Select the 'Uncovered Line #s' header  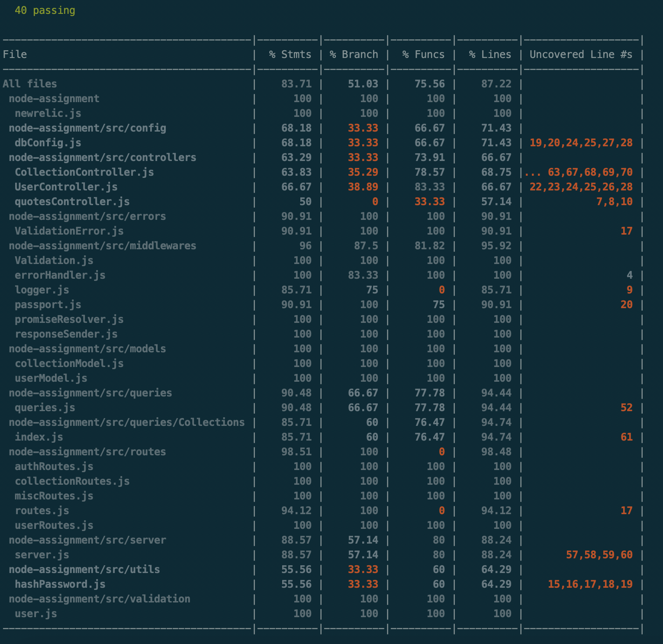point(581,55)
